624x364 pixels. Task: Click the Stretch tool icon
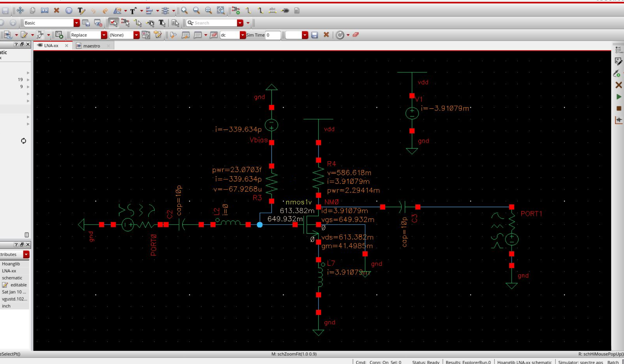45,10
